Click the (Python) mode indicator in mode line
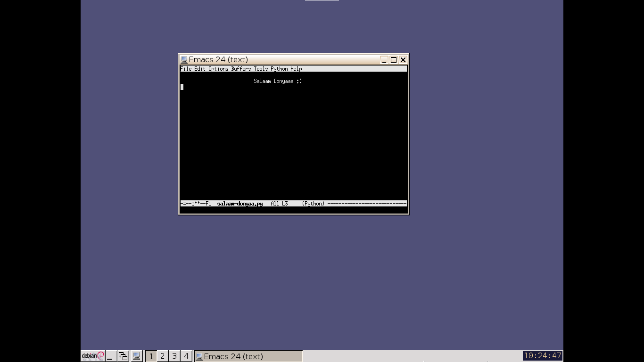The width and height of the screenshot is (644, 362). click(313, 204)
